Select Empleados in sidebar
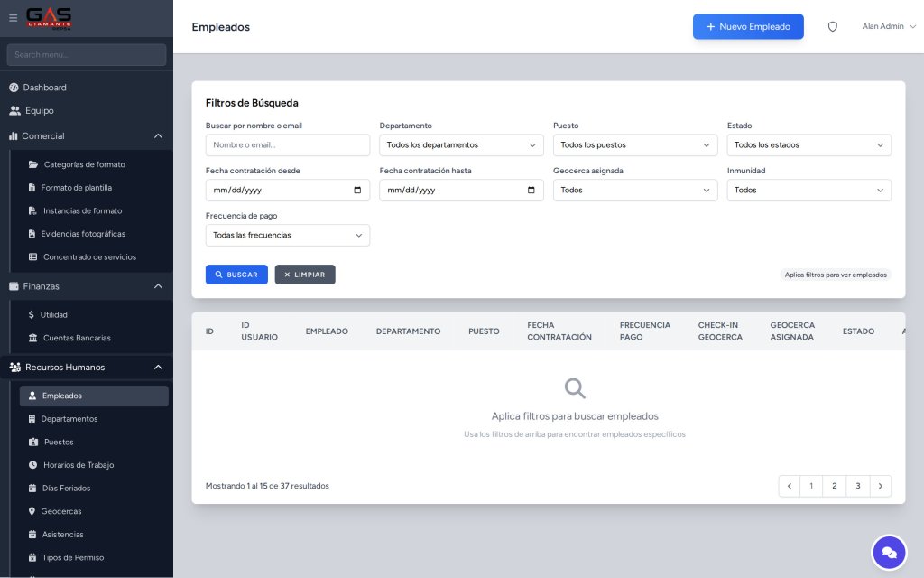This screenshot has width=924, height=578. click(x=94, y=396)
